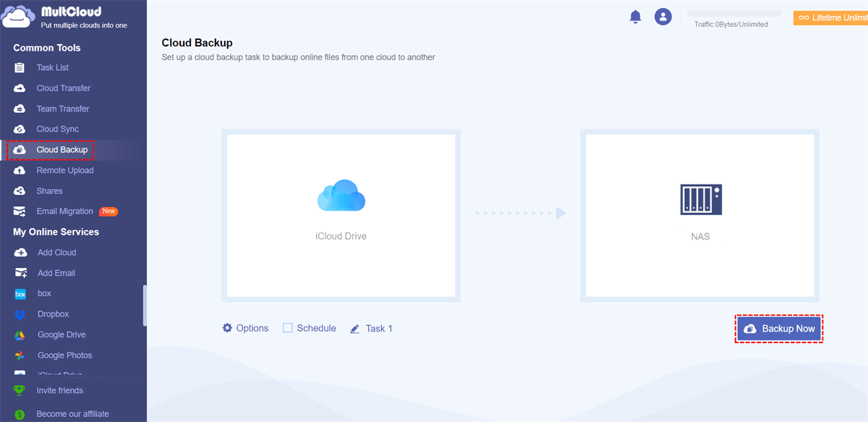Enable the Schedule checkbox

pos(288,328)
